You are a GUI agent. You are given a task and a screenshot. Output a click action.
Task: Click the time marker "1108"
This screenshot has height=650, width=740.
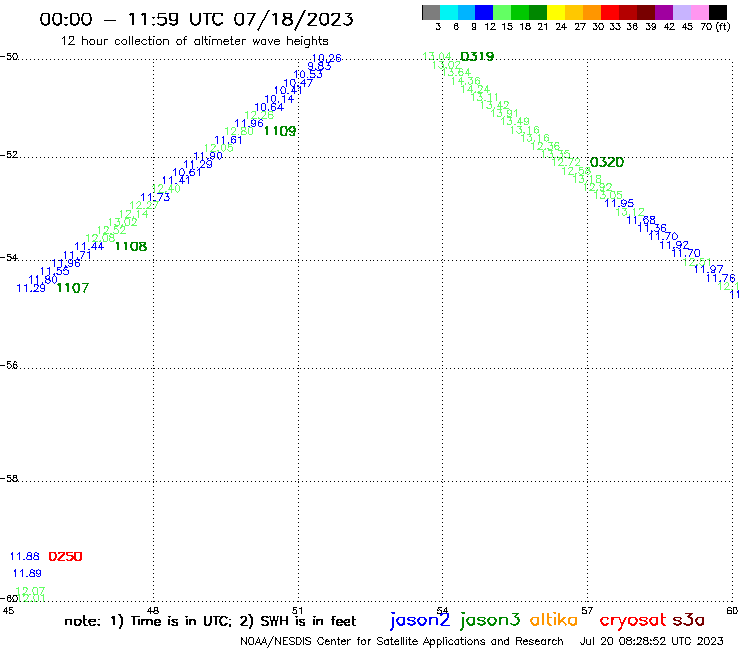(131, 246)
